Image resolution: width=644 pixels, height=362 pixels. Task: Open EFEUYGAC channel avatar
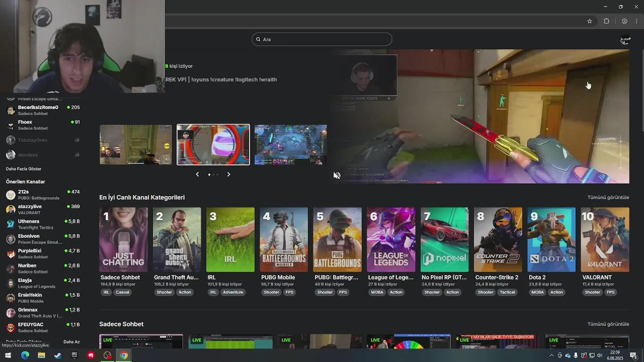point(11,328)
